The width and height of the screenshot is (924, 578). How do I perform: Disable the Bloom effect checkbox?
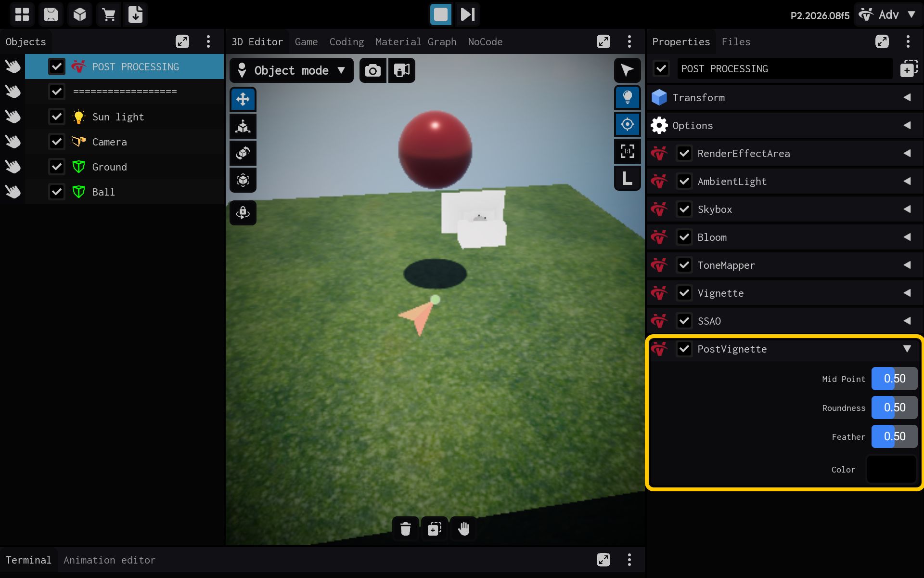[x=684, y=237]
